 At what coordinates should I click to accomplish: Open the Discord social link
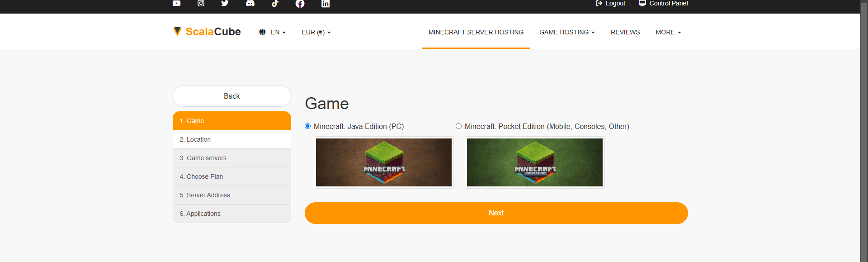[x=250, y=3]
